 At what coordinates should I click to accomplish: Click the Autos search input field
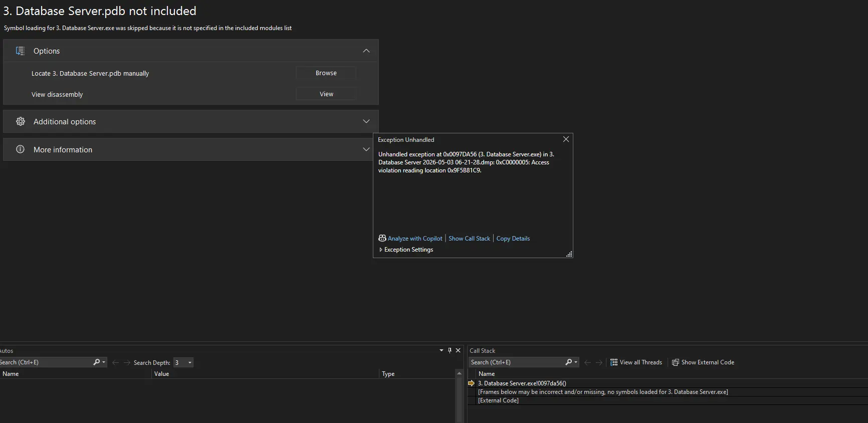[45, 362]
